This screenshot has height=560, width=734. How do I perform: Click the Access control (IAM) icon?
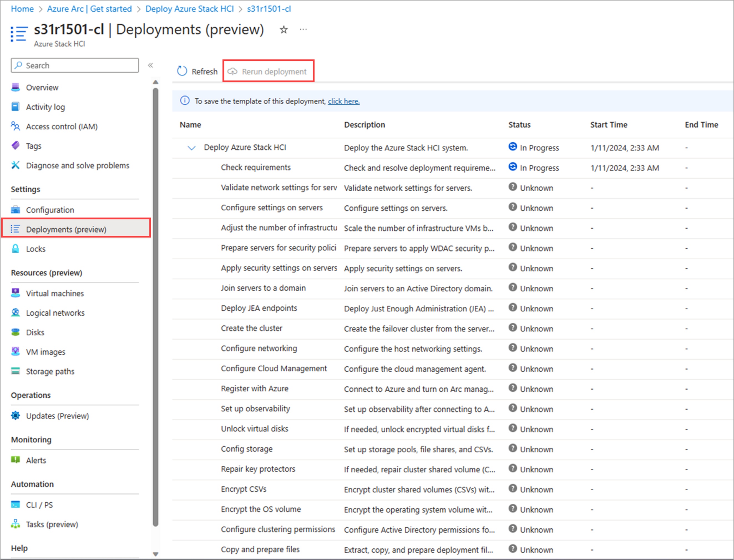click(15, 126)
